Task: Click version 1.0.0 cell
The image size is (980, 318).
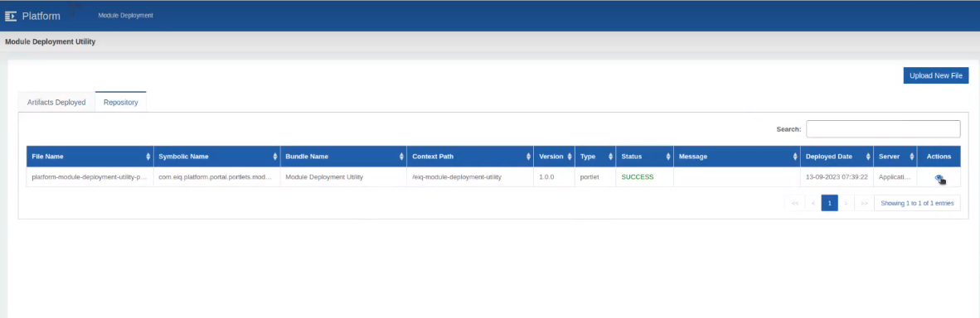Action: click(554, 177)
